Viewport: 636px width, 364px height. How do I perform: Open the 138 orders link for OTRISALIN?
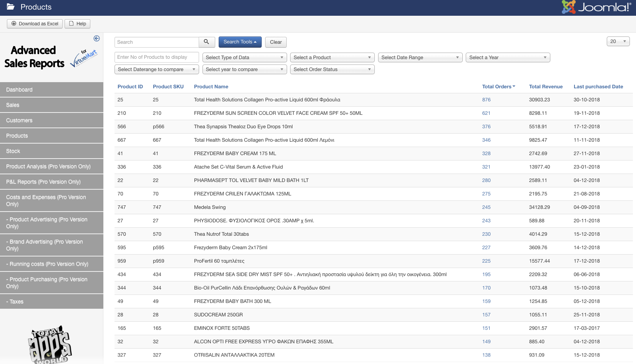[x=486, y=355]
